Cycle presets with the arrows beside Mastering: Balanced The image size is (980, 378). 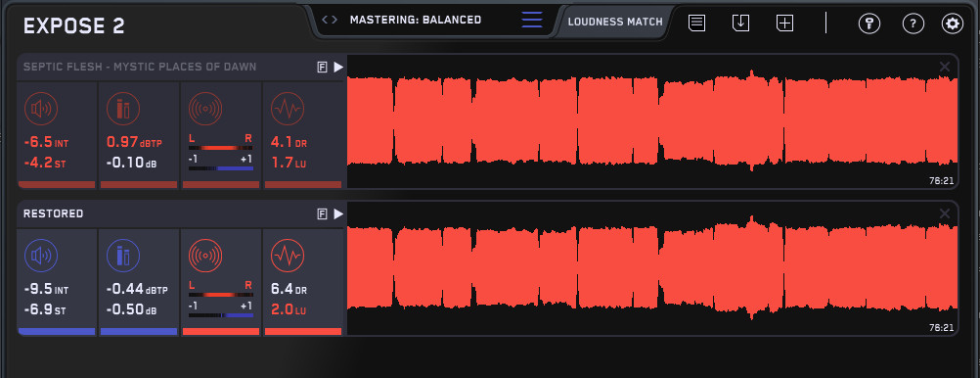coord(330,20)
